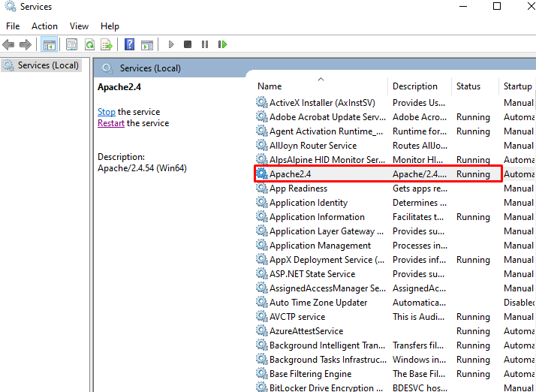This screenshot has width=536, height=392.
Task: Click the Stop the service link
Action: [107, 112]
